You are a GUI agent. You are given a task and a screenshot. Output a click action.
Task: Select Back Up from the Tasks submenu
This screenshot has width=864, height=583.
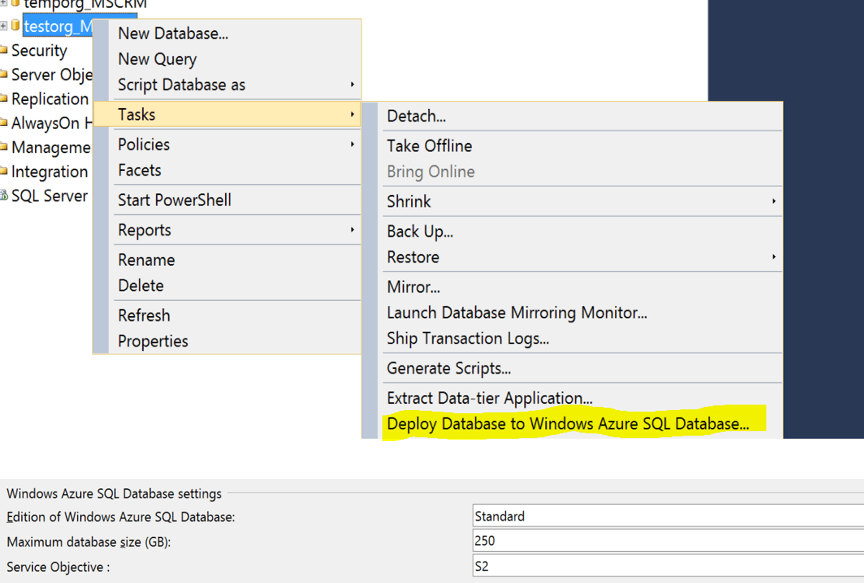(x=418, y=231)
